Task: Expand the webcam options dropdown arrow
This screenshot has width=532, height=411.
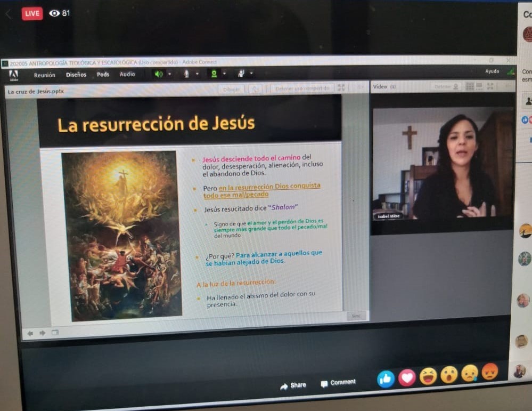Action: pyautogui.click(x=224, y=74)
